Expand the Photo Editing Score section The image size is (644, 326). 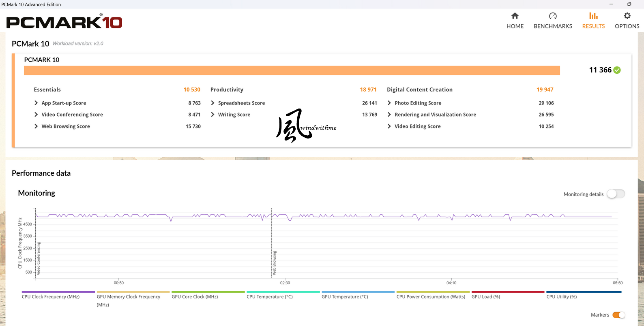pos(389,103)
